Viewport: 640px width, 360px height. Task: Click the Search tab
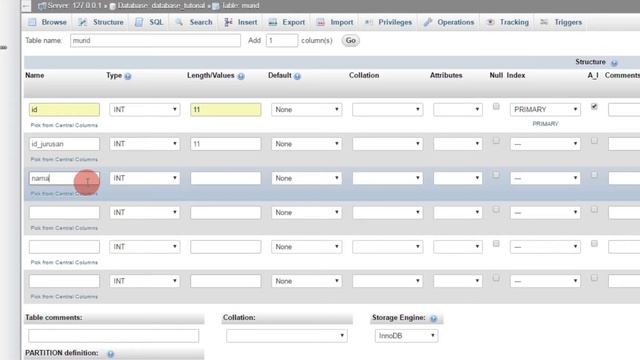coord(194,22)
